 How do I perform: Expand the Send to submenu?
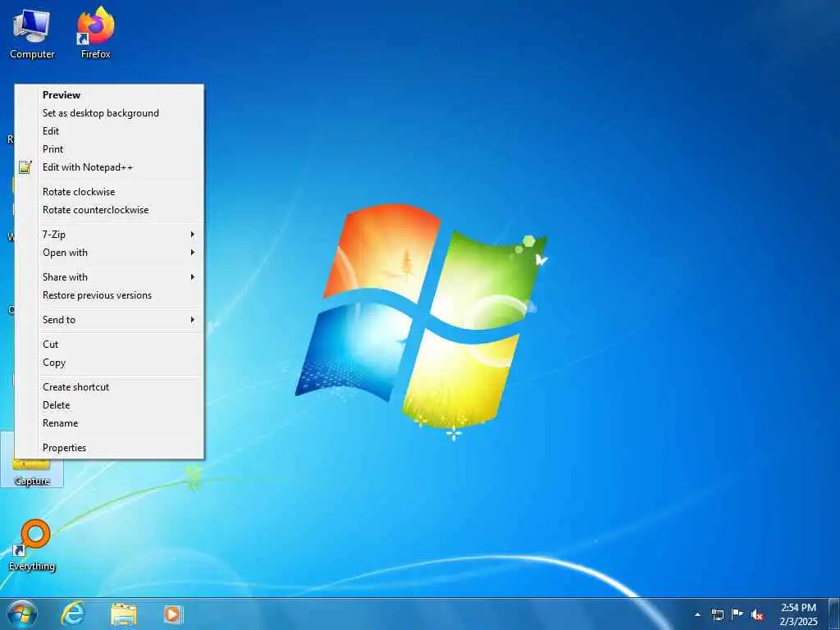coord(109,320)
